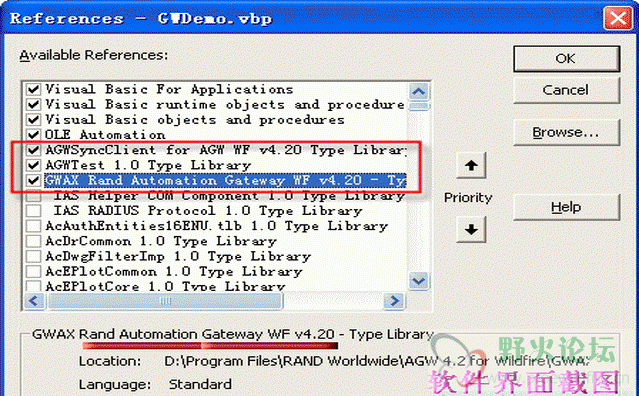Uncheck Visual Basic objects and procedures checkbox
The image size is (639, 396).
(x=33, y=120)
